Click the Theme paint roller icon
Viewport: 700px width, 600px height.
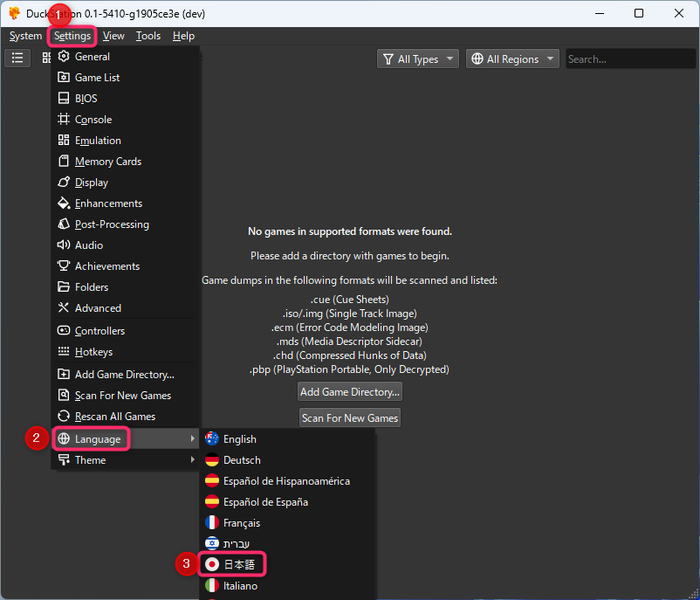click(x=64, y=460)
